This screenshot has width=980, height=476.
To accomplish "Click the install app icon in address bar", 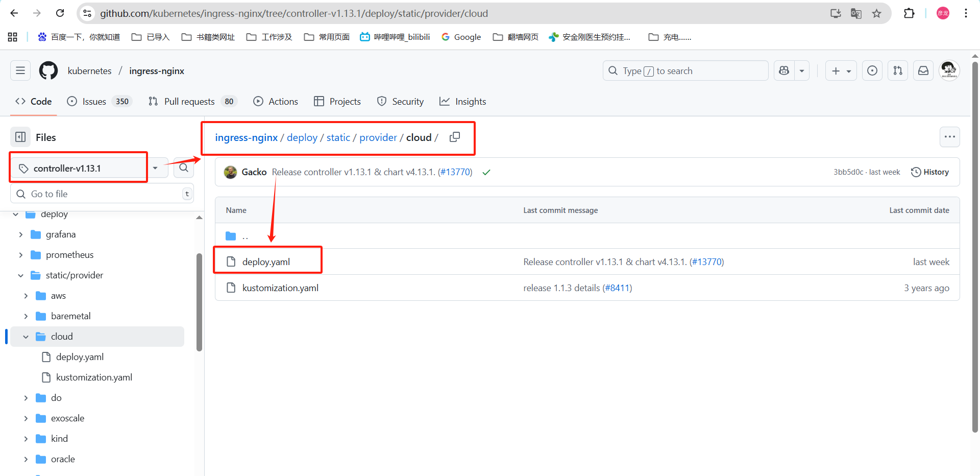I will [836, 13].
